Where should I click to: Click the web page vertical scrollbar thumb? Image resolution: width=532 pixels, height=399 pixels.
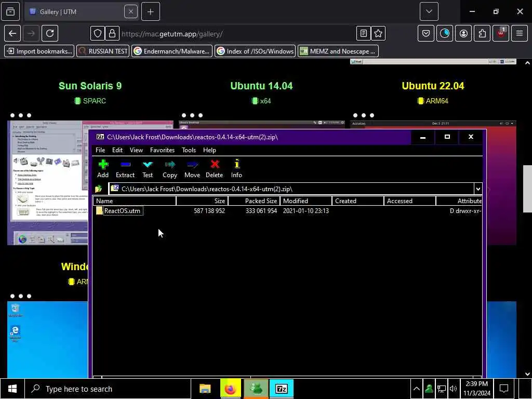point(527,189)
